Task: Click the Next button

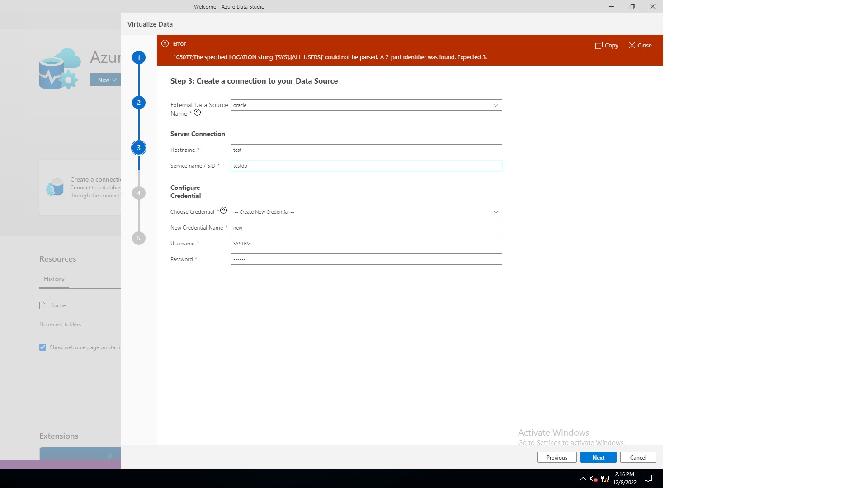Action: (598, 458)
